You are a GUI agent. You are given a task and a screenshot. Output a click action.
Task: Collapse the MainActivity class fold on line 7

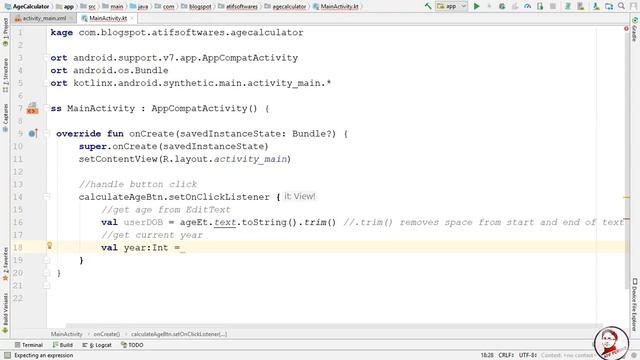coord(47,109)
